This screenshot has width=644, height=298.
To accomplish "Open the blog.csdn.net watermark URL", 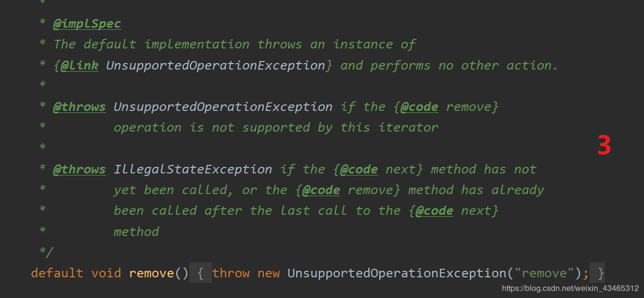I will coord(570,288).
